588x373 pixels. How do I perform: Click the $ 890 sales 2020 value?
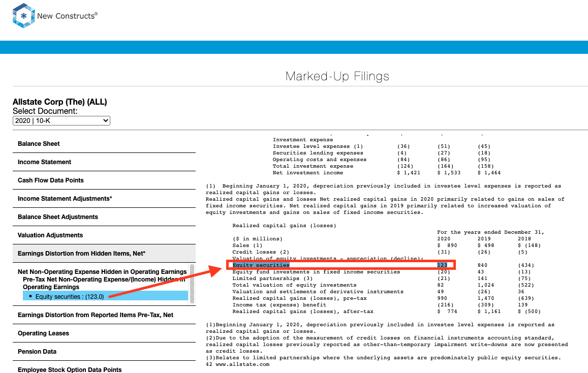click(x=447, y=245)
